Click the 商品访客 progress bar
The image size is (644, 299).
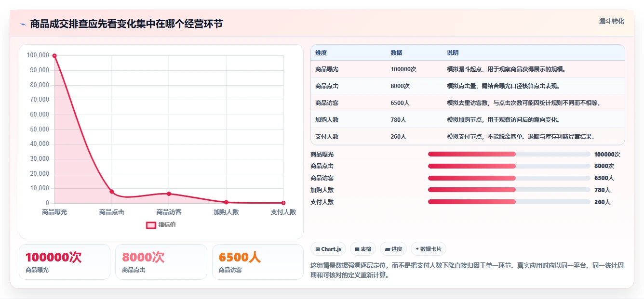pos(509,178)
